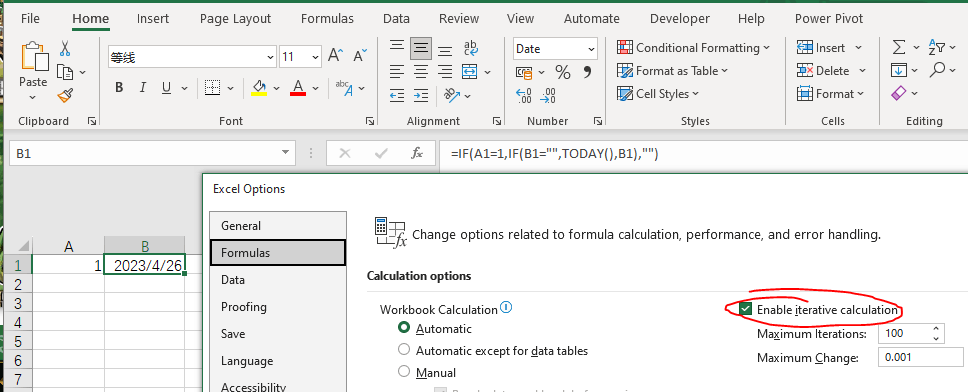The image size is (968, 392).
Task: Apply Underline formatting
Action: click(x=166, y=88)
